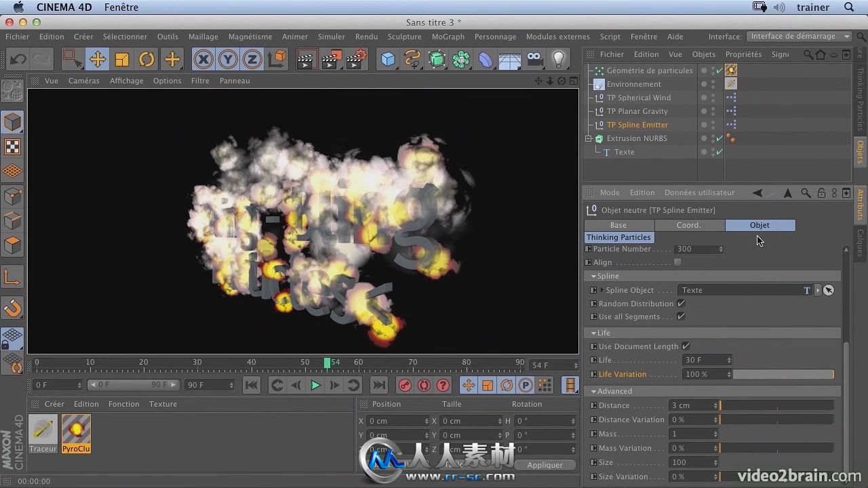Switch to the Objet tab
Image resolution: width=868 pixels, height=488 pixels.
(759, 225)
